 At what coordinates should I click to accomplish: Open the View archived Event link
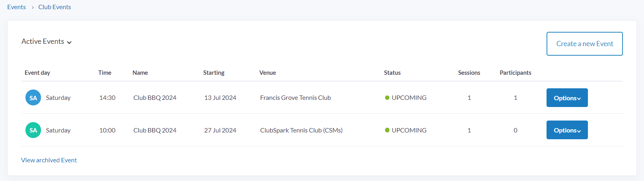click(49, 160)
